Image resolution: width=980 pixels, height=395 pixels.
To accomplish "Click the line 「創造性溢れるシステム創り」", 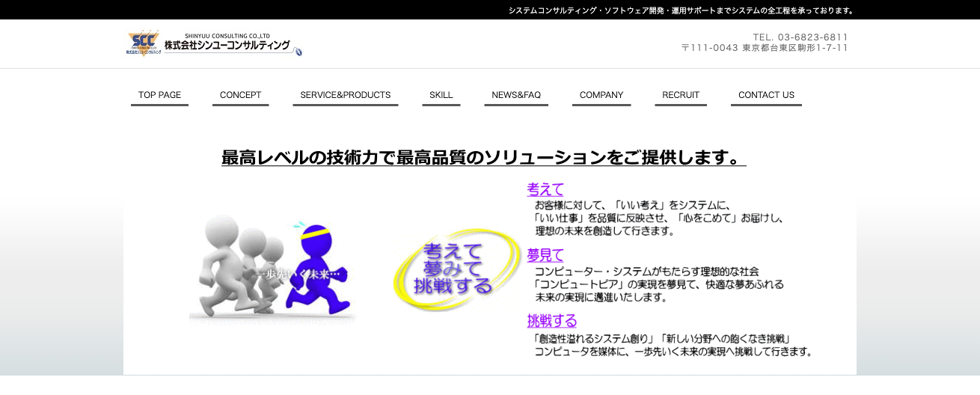I will point(592,339).
